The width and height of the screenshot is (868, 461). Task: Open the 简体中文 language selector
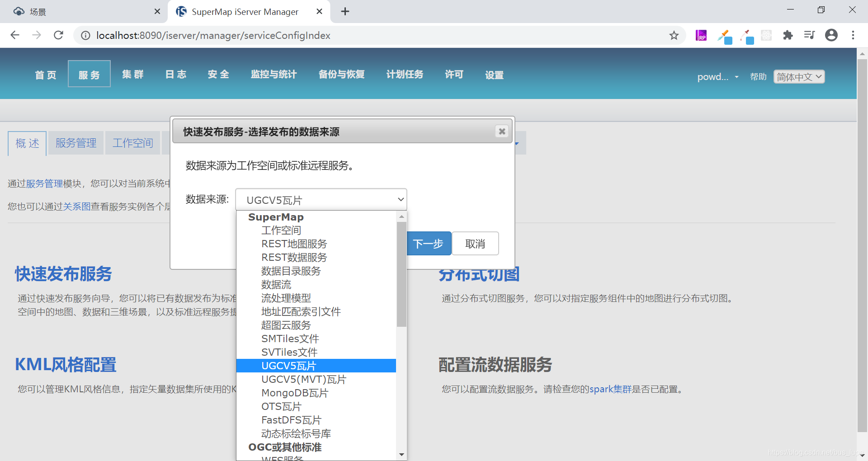pyautogui.click(x=799, y=77)
